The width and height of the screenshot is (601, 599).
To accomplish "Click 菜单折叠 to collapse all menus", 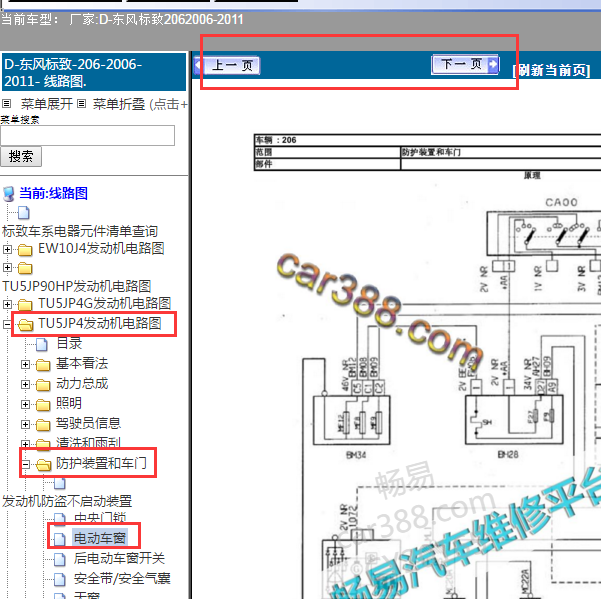I will 118,104.
